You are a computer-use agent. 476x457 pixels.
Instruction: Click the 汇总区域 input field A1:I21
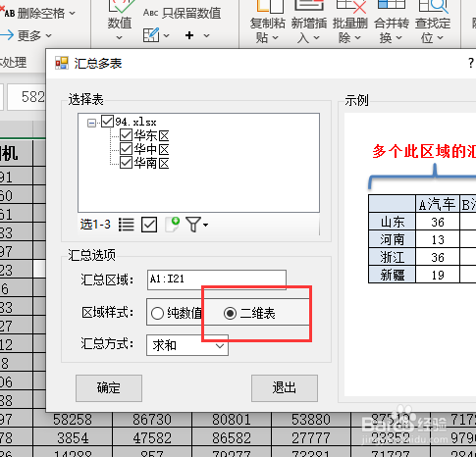point(217,279)
